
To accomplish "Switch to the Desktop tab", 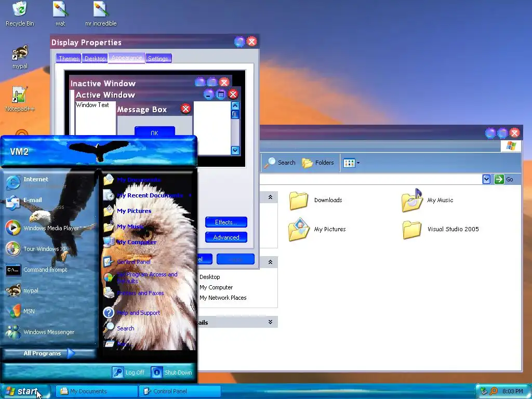I will [95, 58].
